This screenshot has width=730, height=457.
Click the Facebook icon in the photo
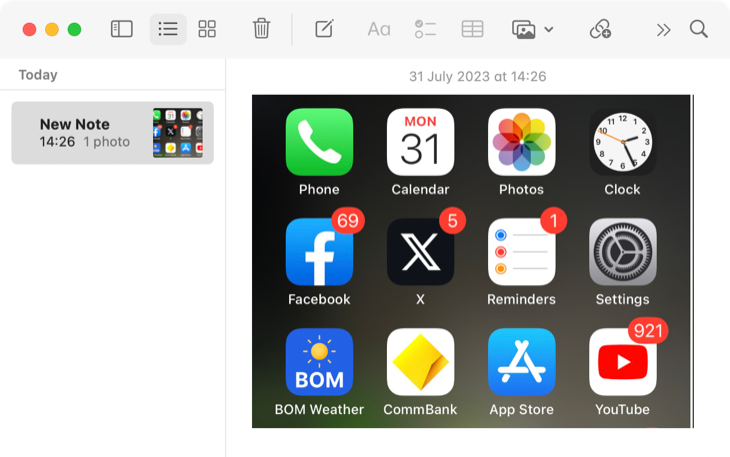(x=319, y=252)
